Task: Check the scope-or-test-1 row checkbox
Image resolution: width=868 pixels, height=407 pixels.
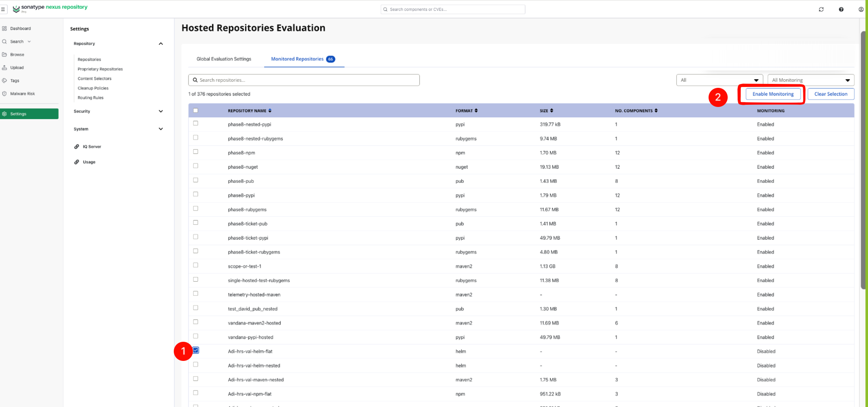Action: click(x=195, y=265)
